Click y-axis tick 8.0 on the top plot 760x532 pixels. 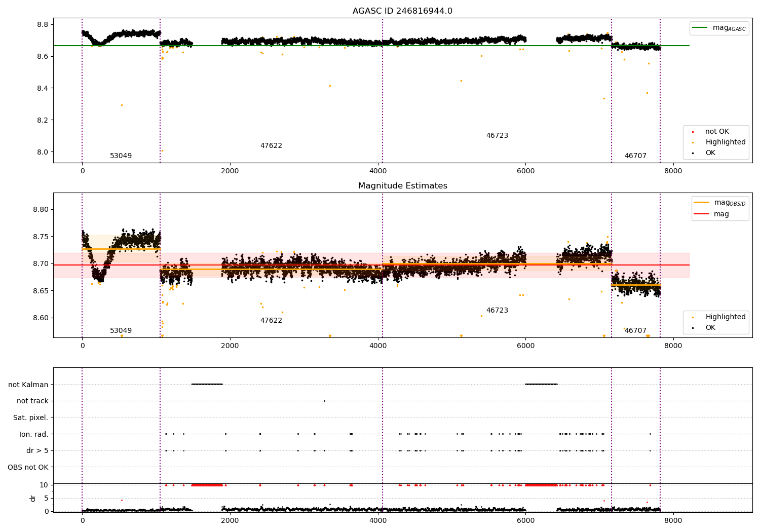tap(43, 152)
